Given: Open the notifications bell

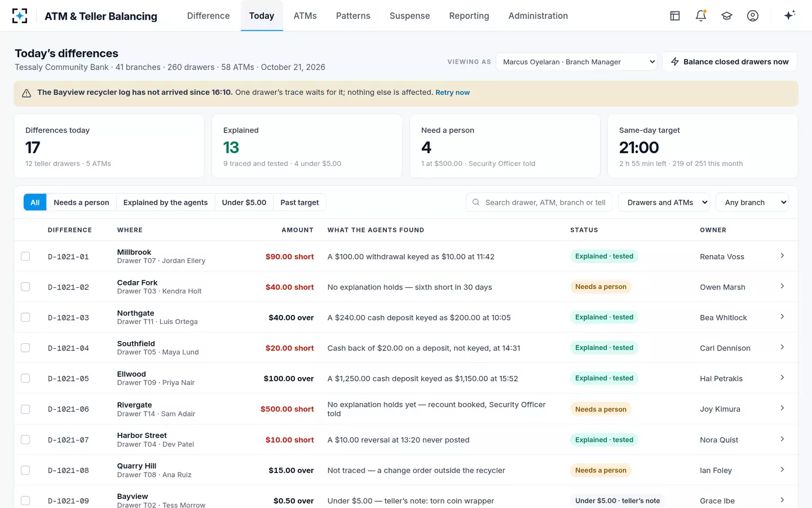Looking at the screenshot, I should pyautogui.click(x=701, y=16).
